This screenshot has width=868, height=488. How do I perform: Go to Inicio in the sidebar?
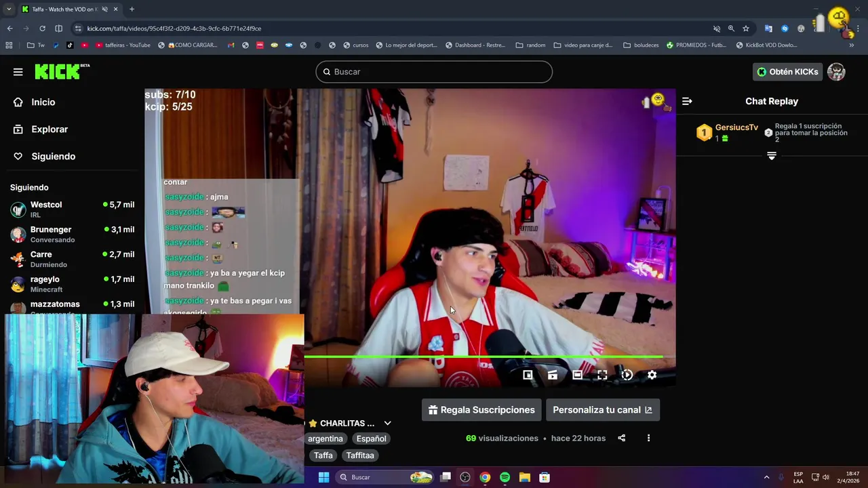43,102
